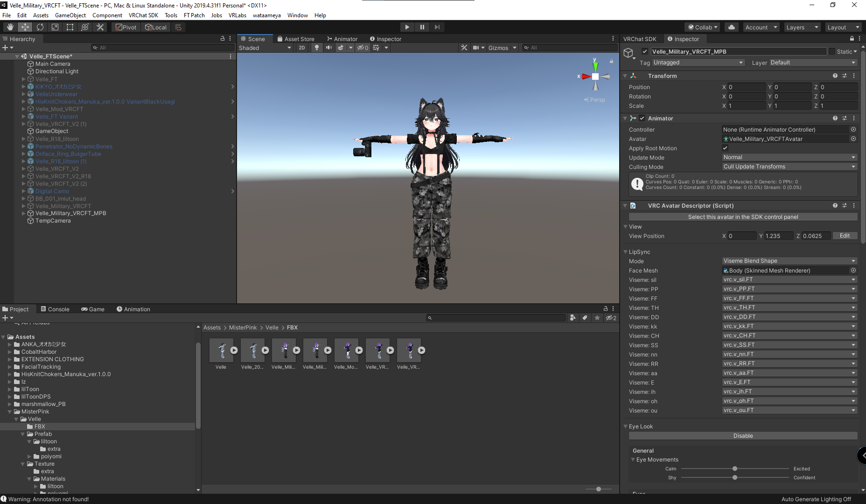This screenshot has height=504, width=866.
Task: Open LipSync Mode dropdown
Action: click(x=789, y=261)
